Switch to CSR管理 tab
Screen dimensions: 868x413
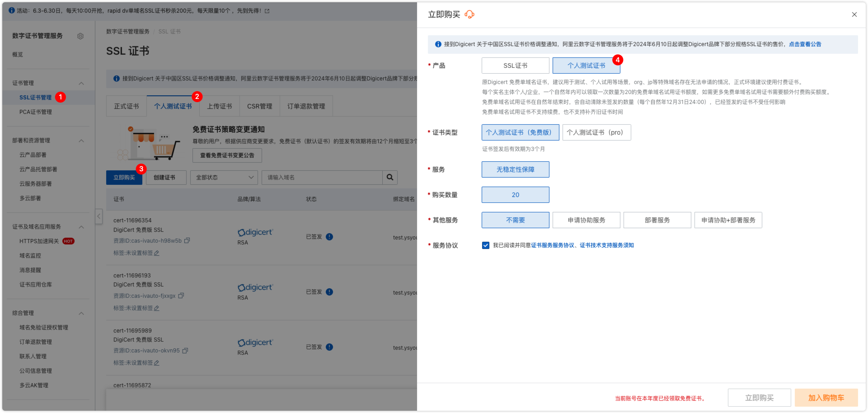(x=260, y=106)
